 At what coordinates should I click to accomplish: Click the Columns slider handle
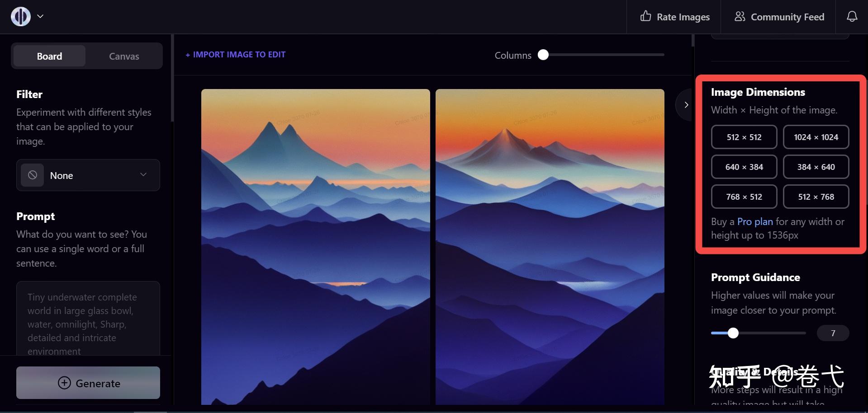click(543, 55)
